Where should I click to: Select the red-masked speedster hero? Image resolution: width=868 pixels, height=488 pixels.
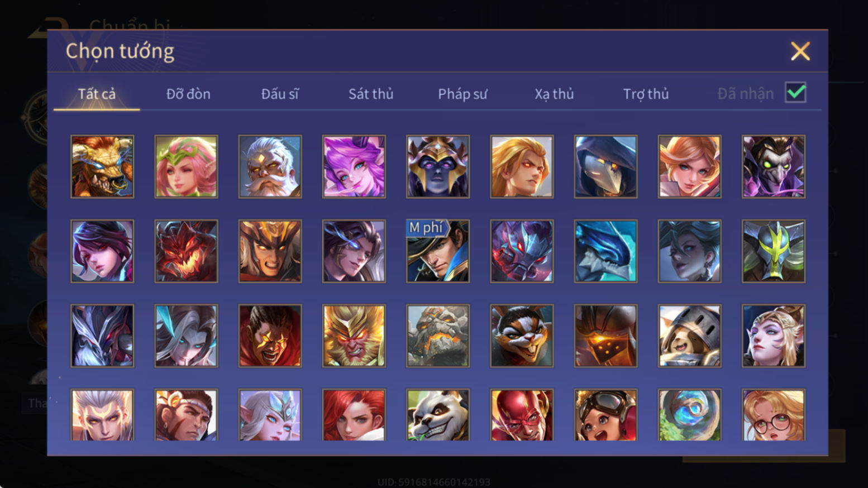click(x=522, y=415)
